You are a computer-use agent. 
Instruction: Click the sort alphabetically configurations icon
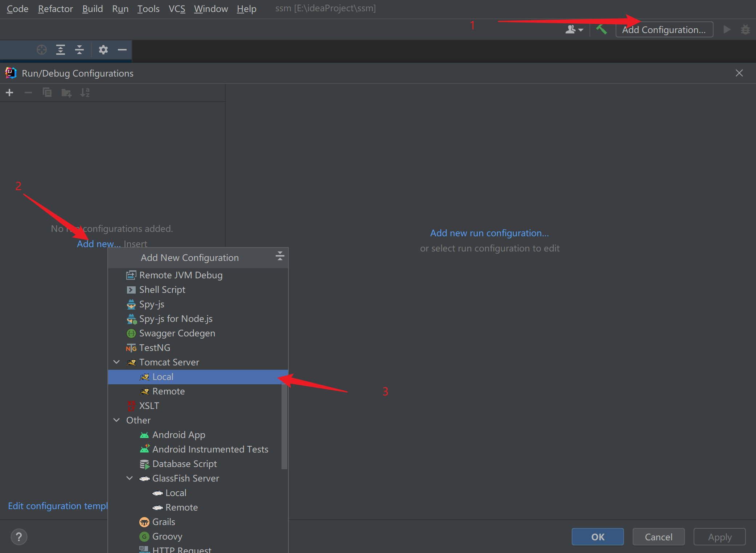coord(85,93)
